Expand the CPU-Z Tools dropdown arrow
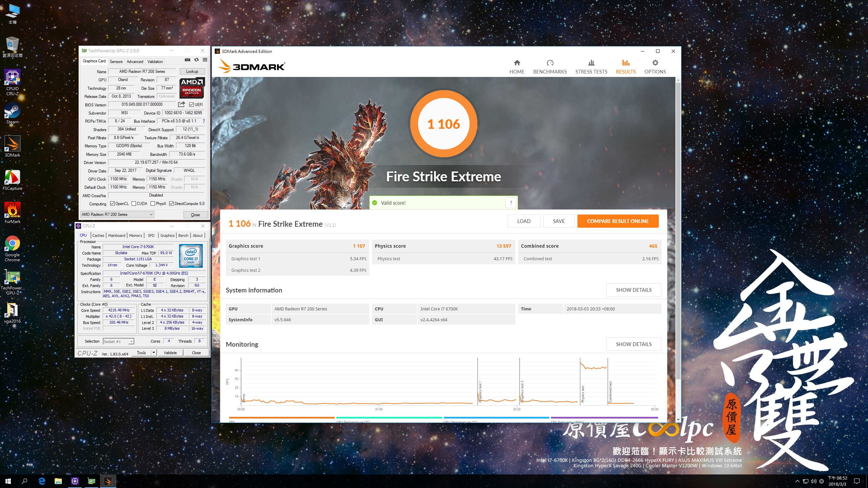This screenshot has height=488, width=868. point(154,353)
